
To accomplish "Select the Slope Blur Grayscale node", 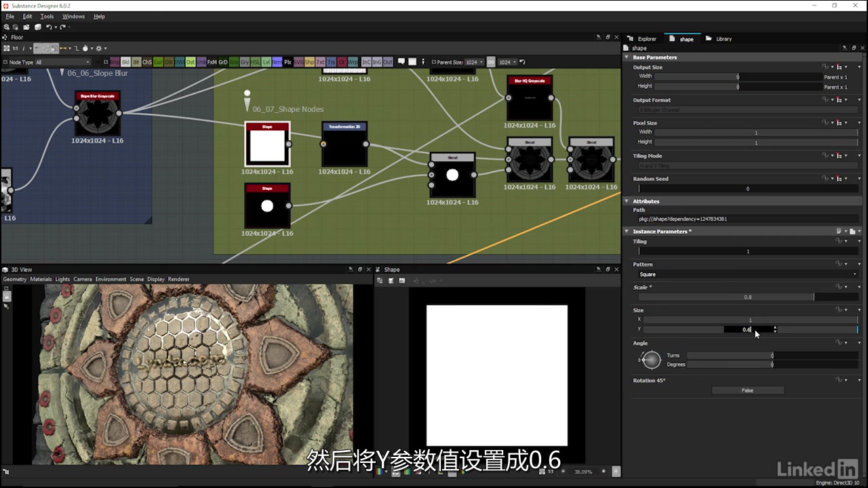I will click(x=98, y=114).
